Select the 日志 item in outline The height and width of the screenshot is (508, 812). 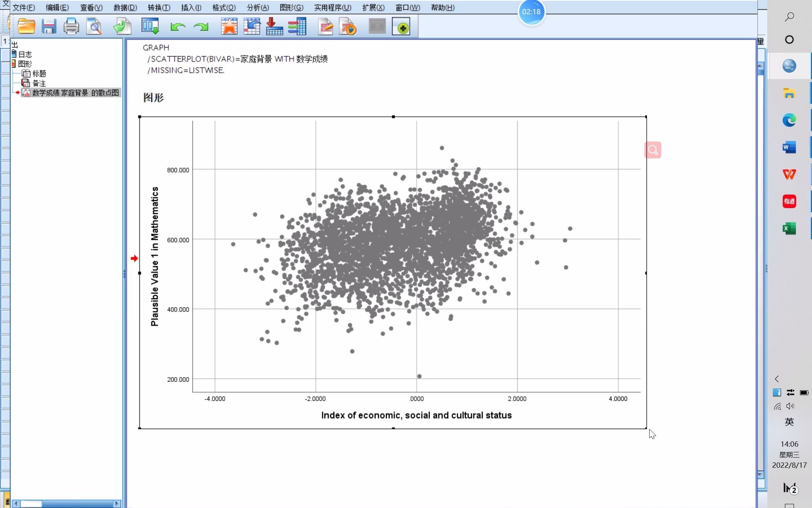[x=25, y=54]
